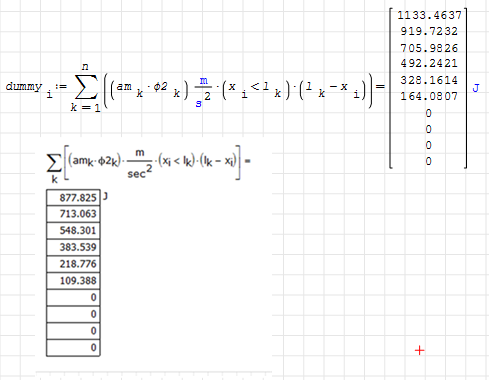
Task: Click the blue J unit beside result vector
Action: [476, 88]
